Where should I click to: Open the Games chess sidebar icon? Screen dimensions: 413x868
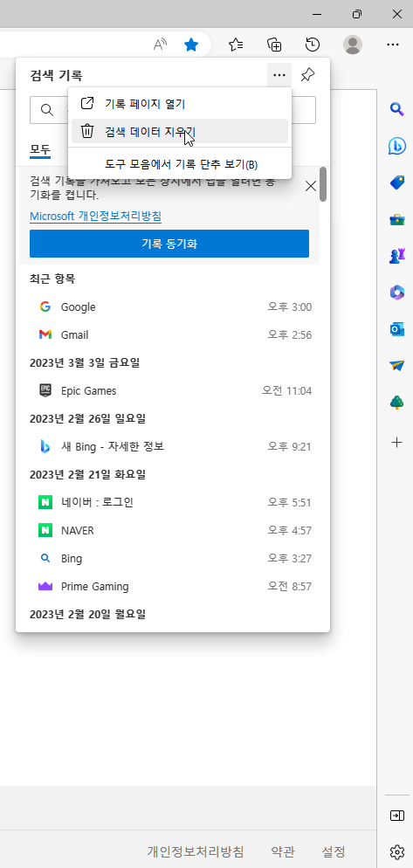pyautogui.click(x=397, y=255)
